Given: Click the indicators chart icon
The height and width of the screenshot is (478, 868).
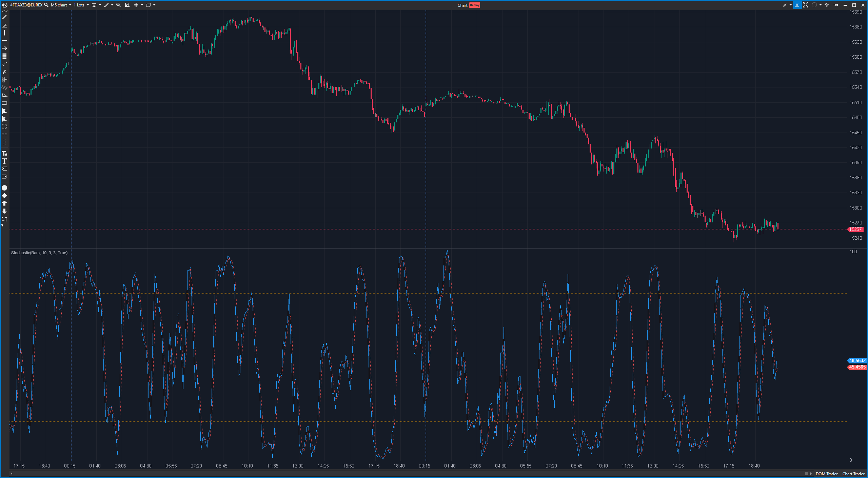Looking at the screenshot, I should click(x=127, y=5).
